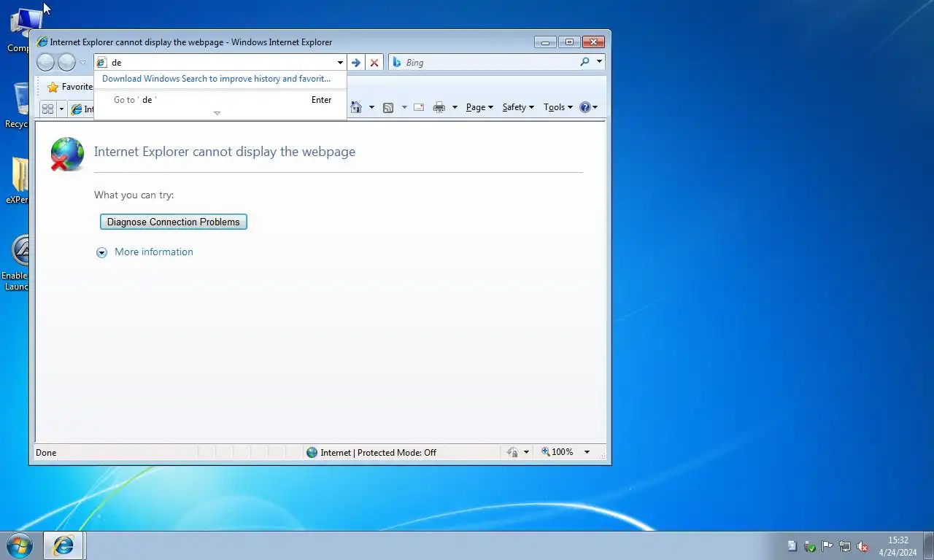This screenshot has height=560, width=934.
Task: Click the 100% zoom level button
Action: 557,452
